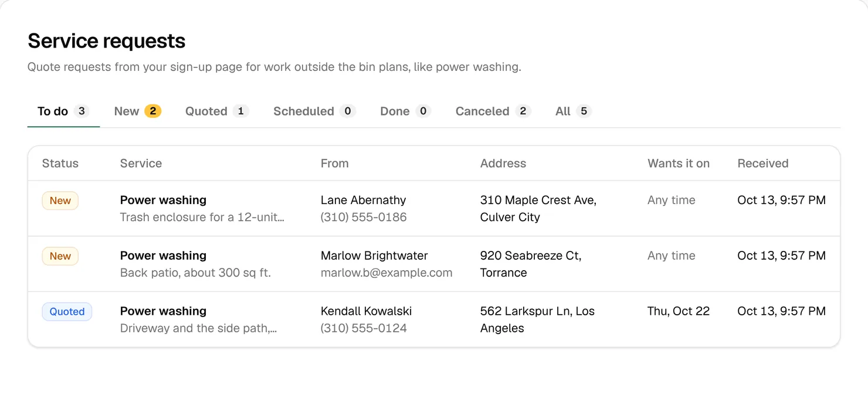Select the To do tab
The image size is (868, 415).
[x=63, y=111]
